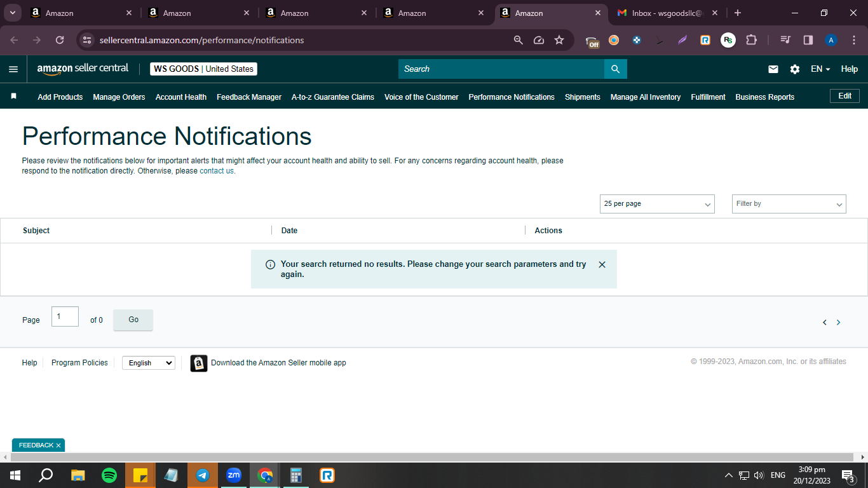Click the Seller Central search field
Screen dimensions: 868x488
tap(501, 69)
